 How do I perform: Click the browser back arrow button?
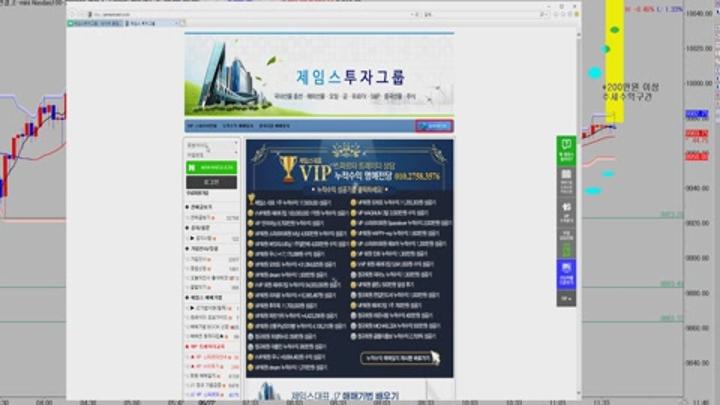[x=73, y=15]
